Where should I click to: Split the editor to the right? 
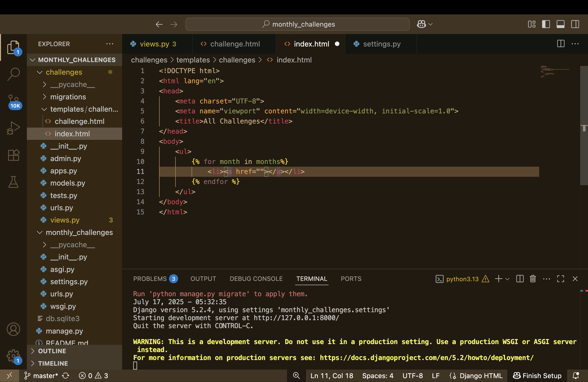pyautogui.click(x=561, y=44)
